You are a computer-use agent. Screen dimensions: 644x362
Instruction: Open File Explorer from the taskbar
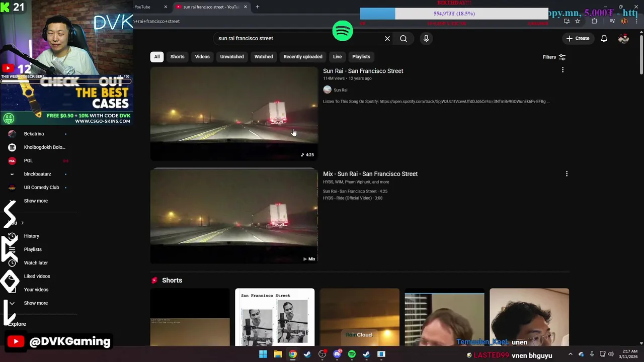click(278, 354)
